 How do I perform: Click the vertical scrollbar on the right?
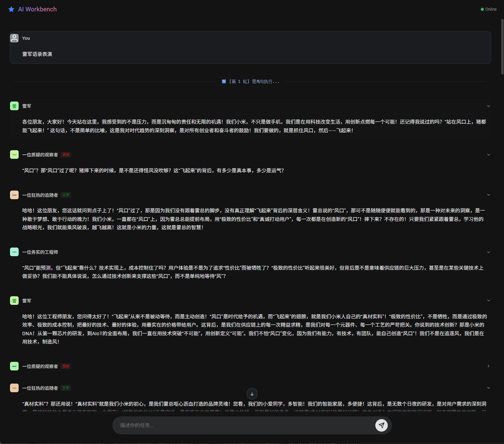(502, 47)
